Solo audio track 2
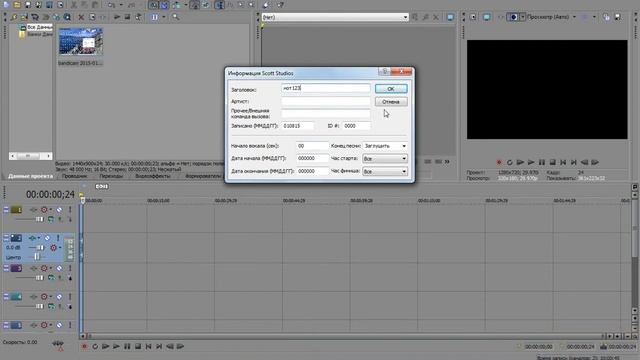The image size is (640, 360). click(x=58, y=238)
